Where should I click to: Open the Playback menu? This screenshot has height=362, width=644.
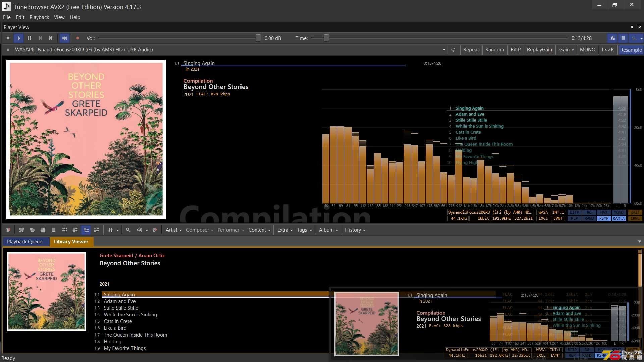coord(39,17)
